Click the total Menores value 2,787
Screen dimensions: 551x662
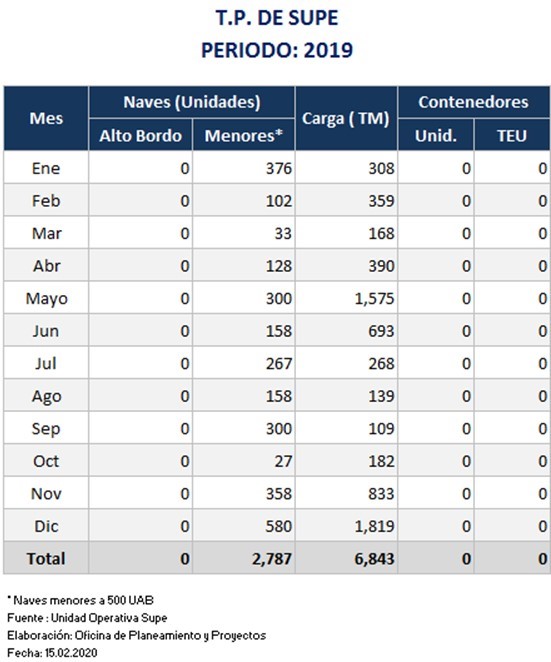272,559
